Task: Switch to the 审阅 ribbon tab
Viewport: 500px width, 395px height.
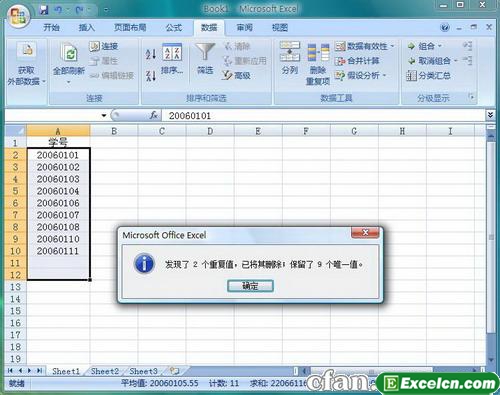Action: (x=245, y=28)
